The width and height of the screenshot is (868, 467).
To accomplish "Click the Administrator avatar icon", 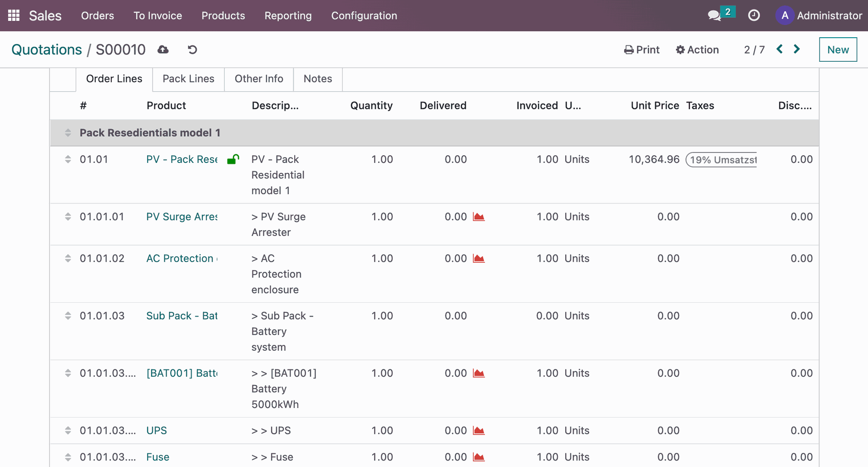I will (784, 15).
